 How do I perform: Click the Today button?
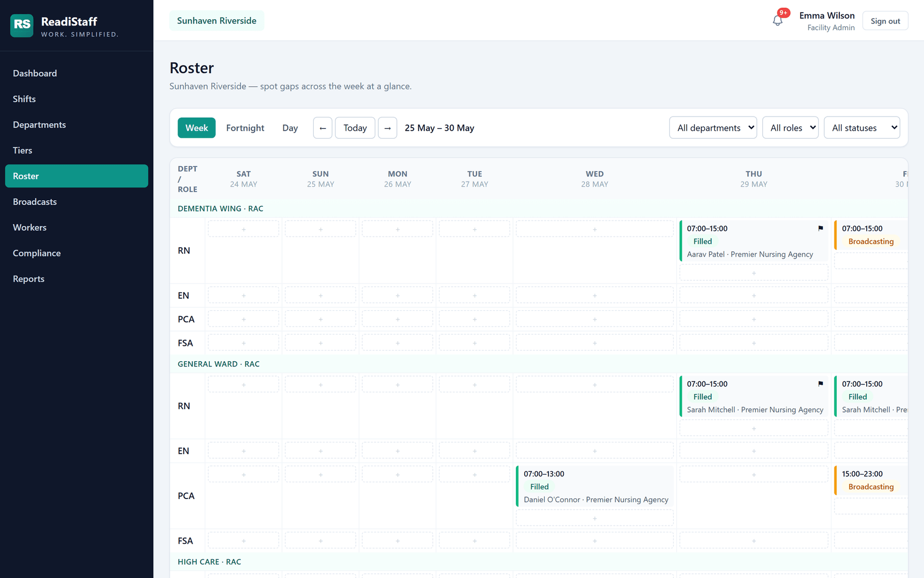click(x=355, y=128)
